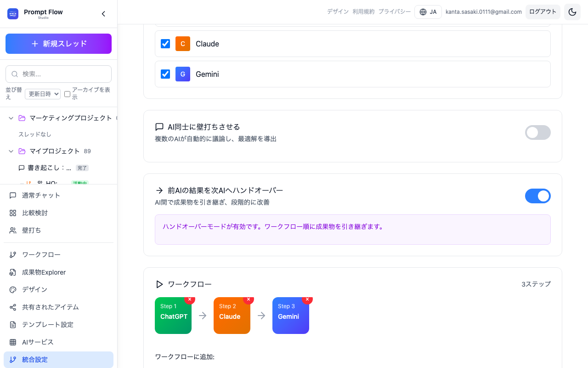The height and width of the screenshot is (368, 588).
Task: Click the ログアウト button
Action: click(543, 12)
